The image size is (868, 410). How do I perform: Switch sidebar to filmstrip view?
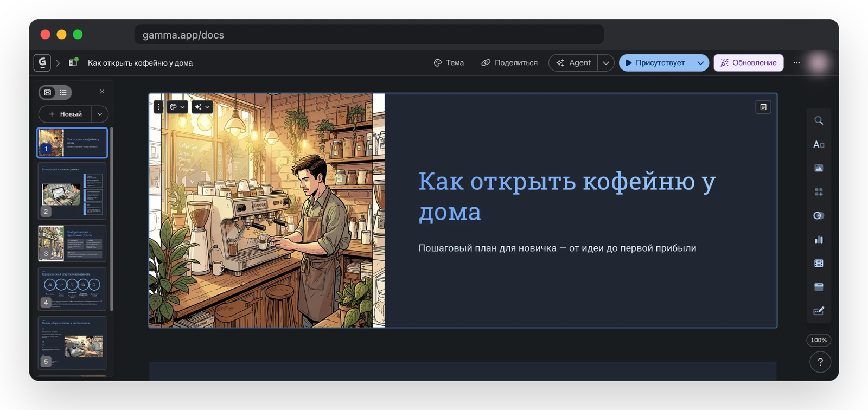click(x=48, y=92)
